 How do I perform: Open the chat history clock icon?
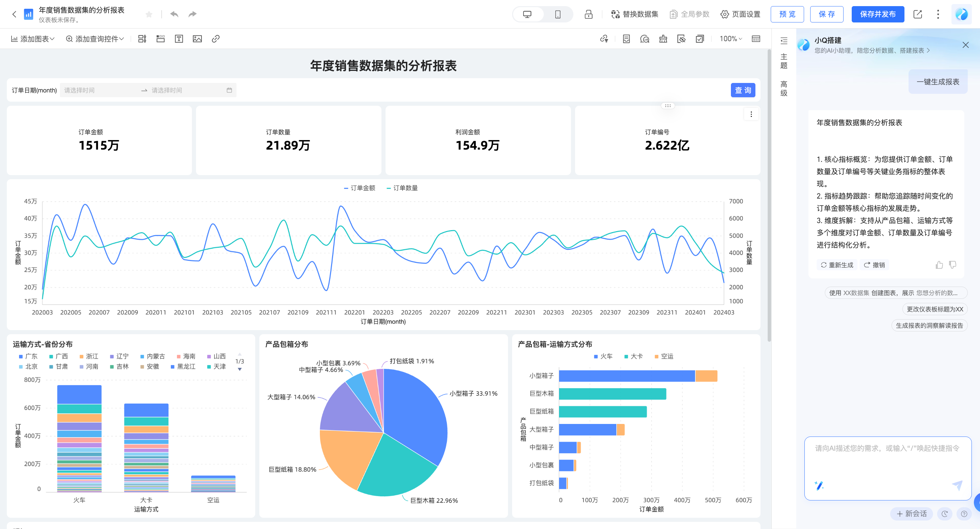pyautogui.click(x=944, y=514)
